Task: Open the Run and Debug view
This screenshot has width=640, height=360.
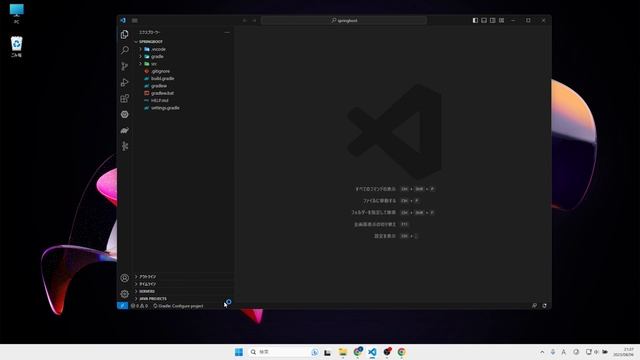Action: 124,82
